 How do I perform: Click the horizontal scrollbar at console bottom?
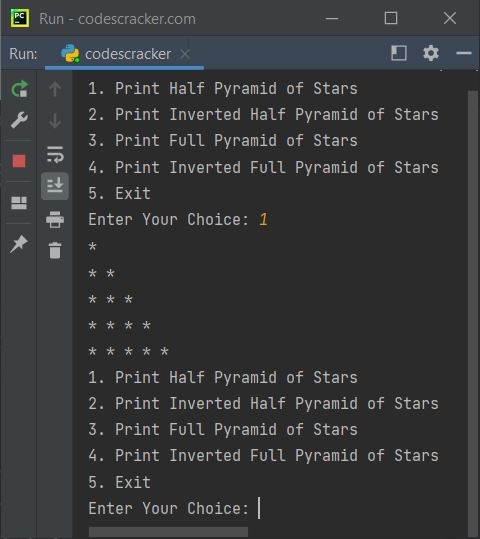(x=168, y=531)
